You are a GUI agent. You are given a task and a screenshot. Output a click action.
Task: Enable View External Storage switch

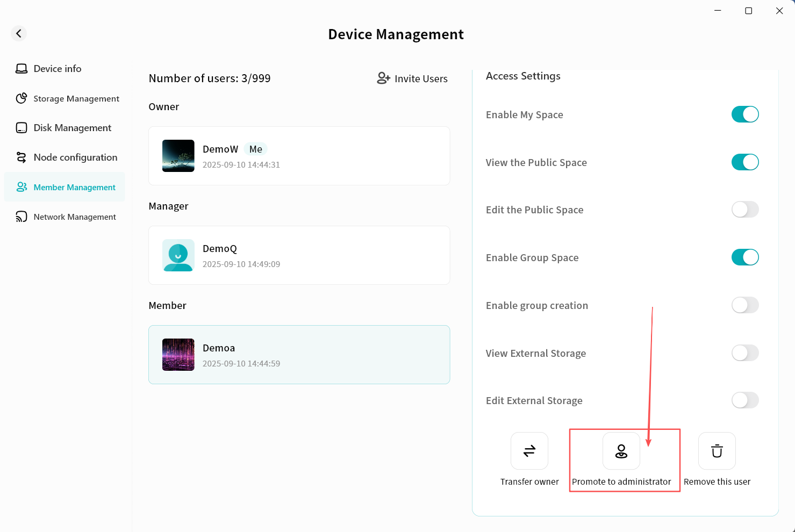click(x=745, y=353)
